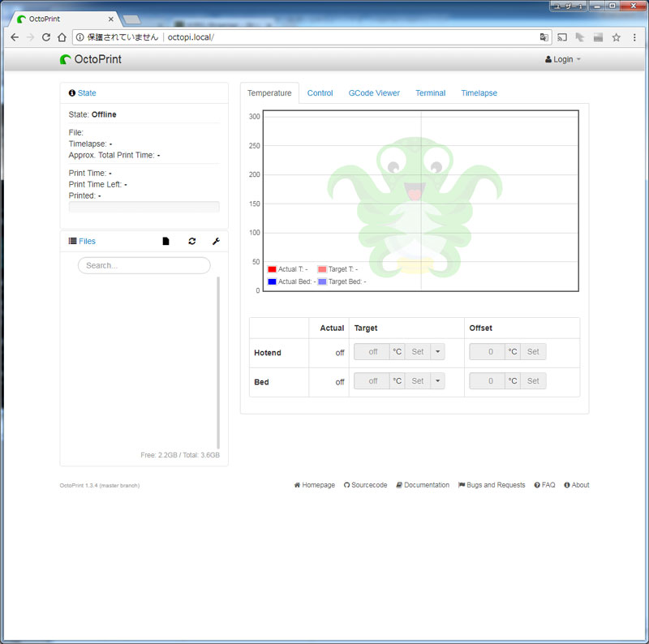649x644 pixels.
Task: Collapse the State panel
Action: 87,93
